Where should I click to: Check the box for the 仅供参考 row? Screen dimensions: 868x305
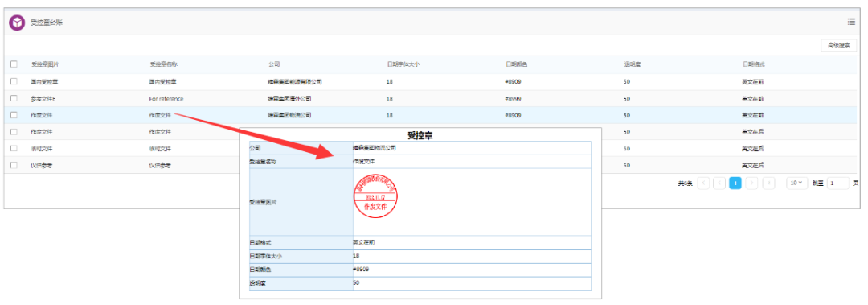coord(14,165)
